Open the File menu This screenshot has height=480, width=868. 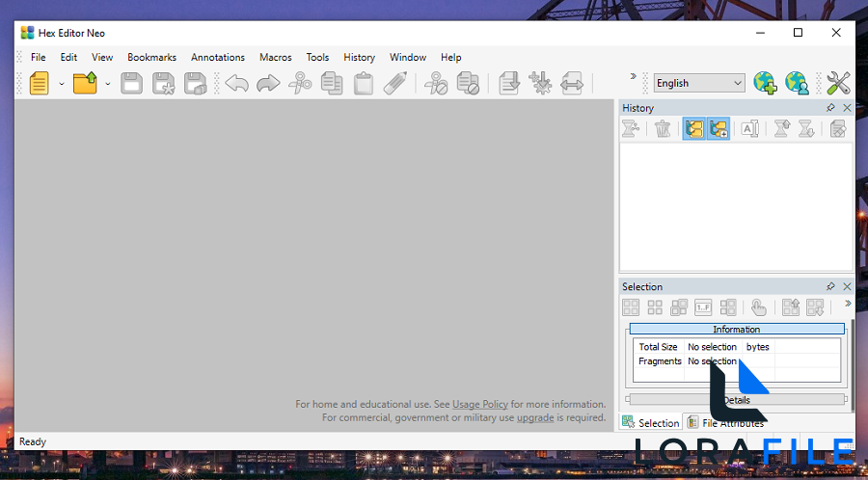[39, 57]
